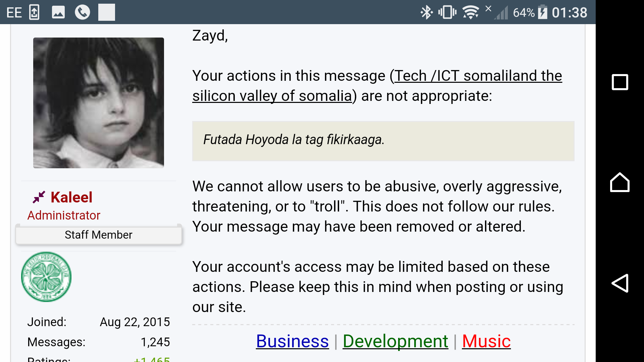Open Kaleel's username profile link

pos(71,197)
